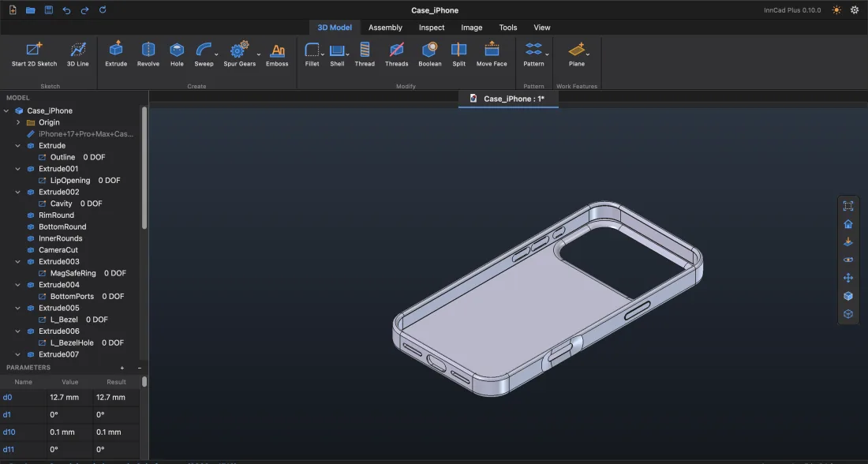Select the Case_iPhone : 1* document tab
Image resolution: width=868 pixels, height=464 pixels.
click(508, 99)
